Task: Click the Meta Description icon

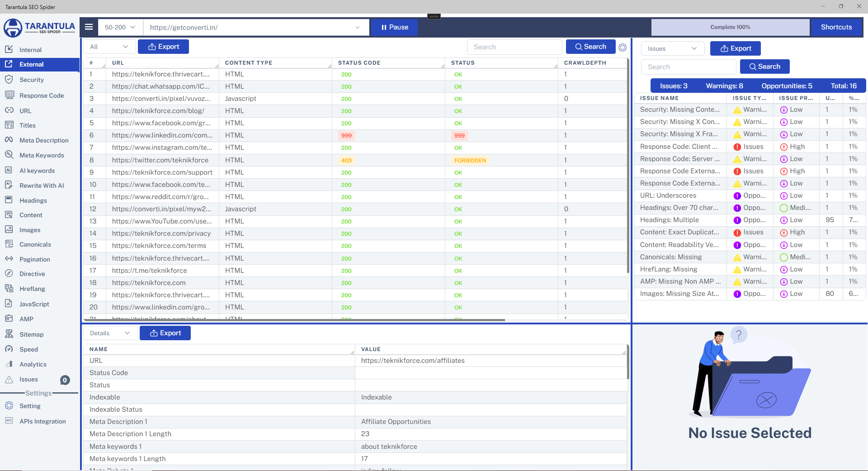Action: (x=9, y=140)
